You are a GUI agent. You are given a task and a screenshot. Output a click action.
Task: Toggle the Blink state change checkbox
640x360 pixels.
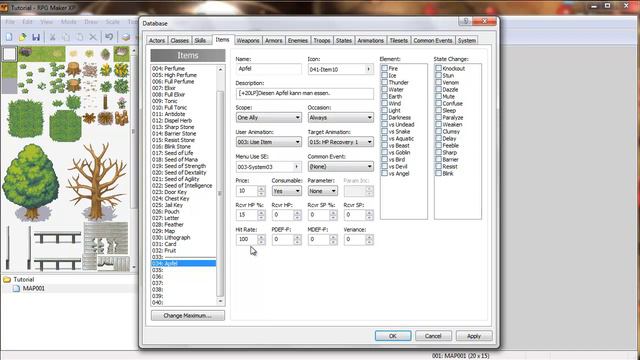tap(438, 173)
